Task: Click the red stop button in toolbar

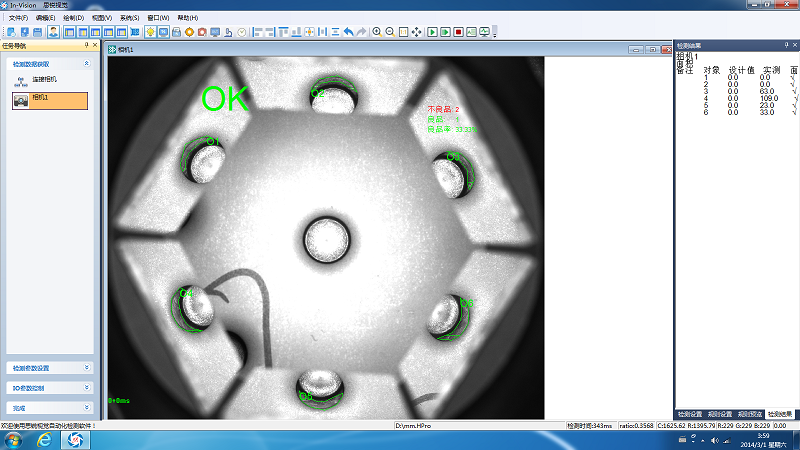Action: pyautogui.click(x=458, y=32)
